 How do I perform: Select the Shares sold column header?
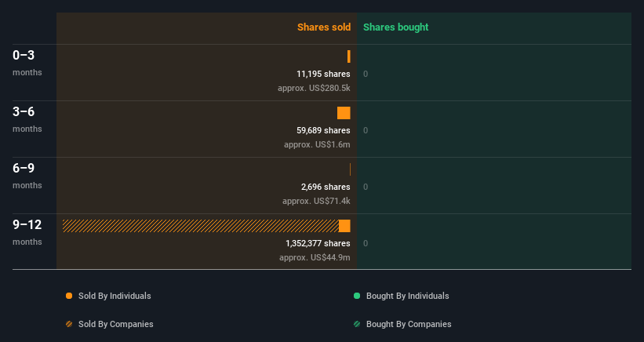coord(324,27)
